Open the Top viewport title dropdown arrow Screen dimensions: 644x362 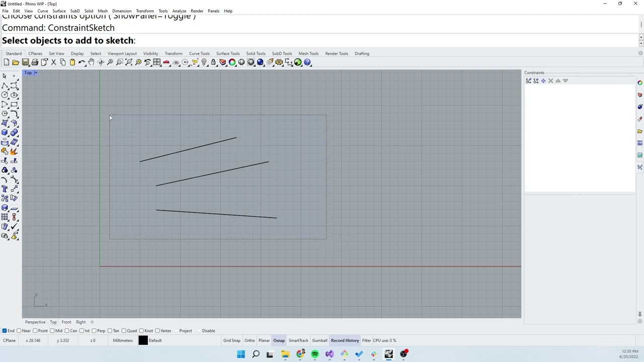click(x=36, y=73)
